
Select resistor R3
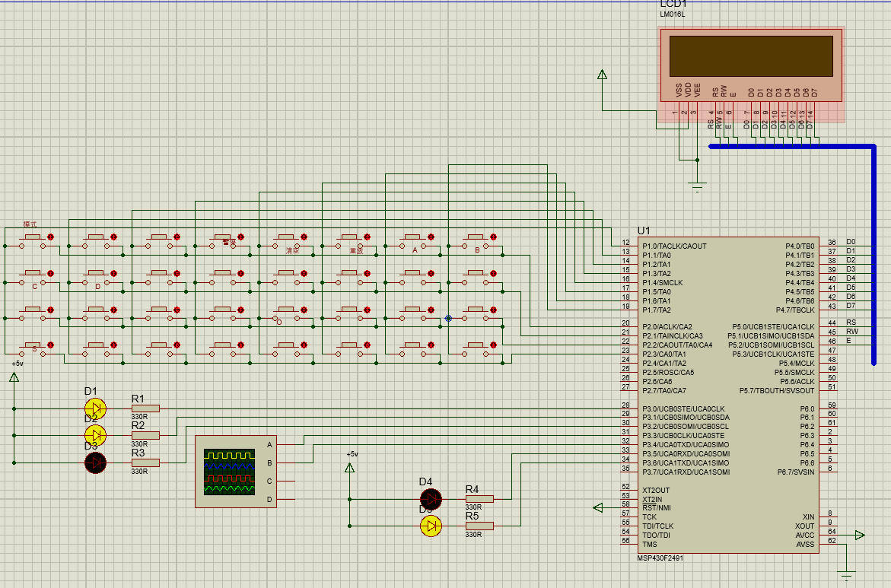(x=145, y=463)
